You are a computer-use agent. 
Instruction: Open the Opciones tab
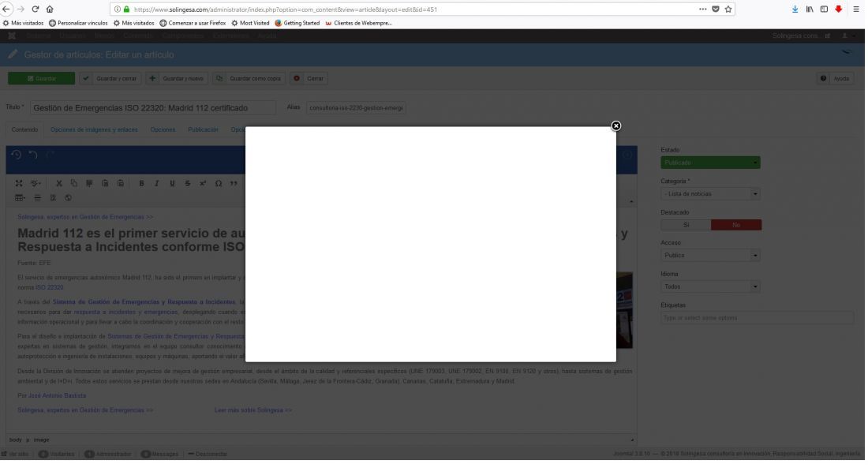[163, 129]
